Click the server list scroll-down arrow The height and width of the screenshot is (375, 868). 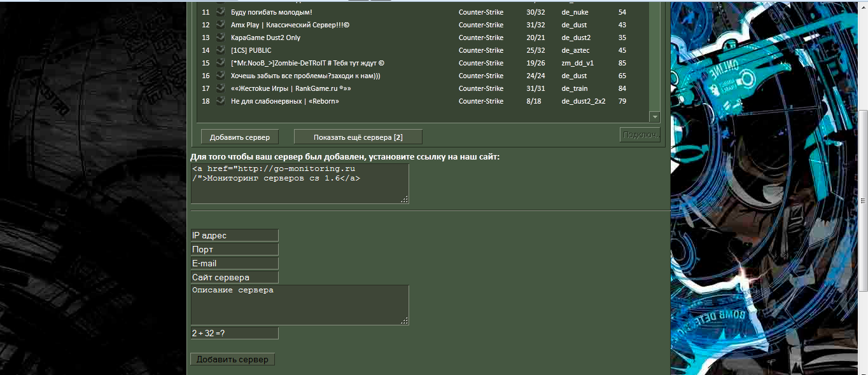[x=654, y=117]
